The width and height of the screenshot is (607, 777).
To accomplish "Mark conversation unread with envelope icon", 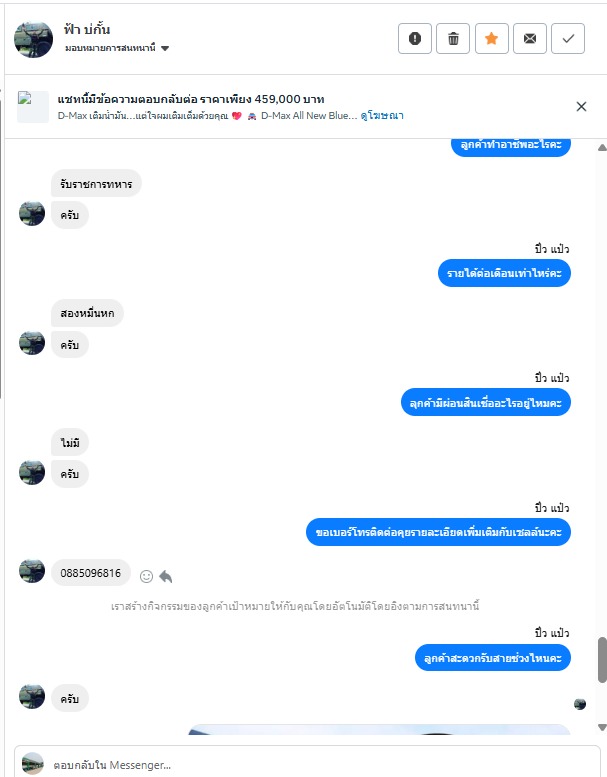I will pos(530,38).
